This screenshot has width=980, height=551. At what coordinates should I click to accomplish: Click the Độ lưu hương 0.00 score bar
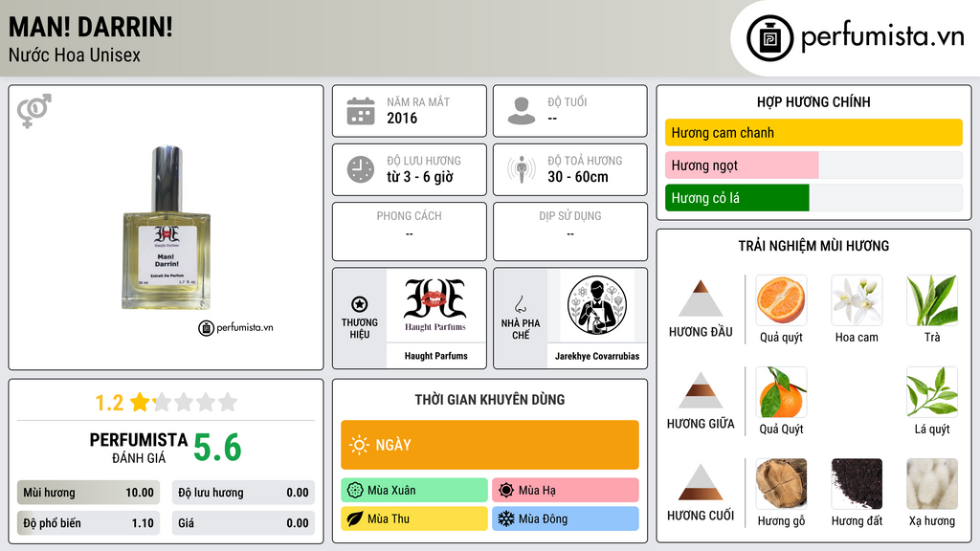[243, 493]
